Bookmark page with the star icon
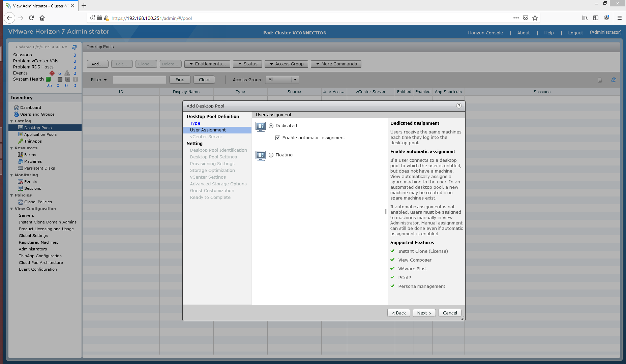Image resolution: width=626 pixels, height=364 pixels. click(x=535, y=18)
